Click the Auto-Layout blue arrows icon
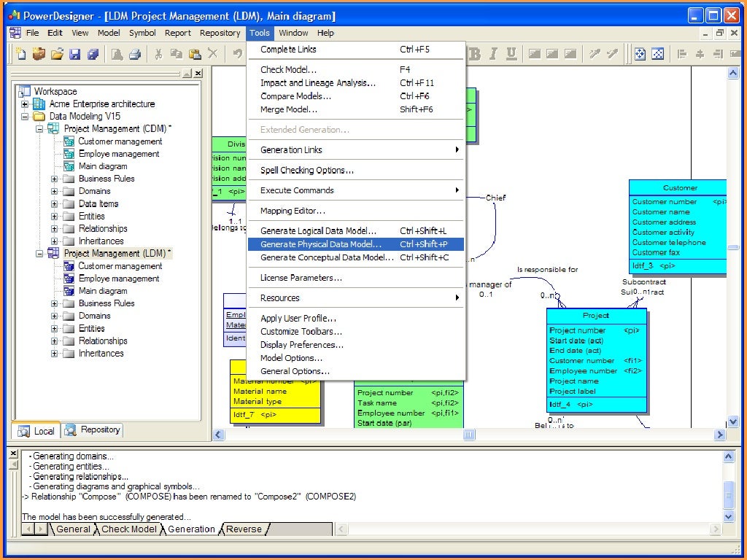This screenshot has width=747, height=560. [640, 54]
